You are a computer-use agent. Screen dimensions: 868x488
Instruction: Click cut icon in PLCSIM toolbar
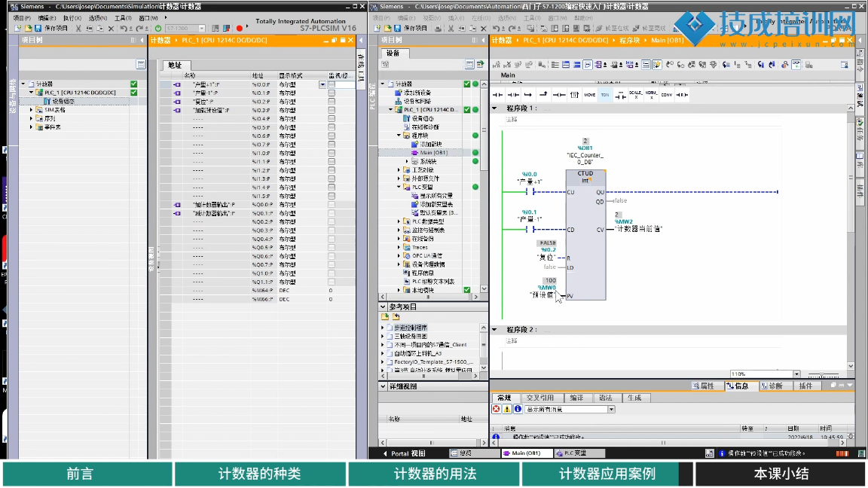(78, 28)
